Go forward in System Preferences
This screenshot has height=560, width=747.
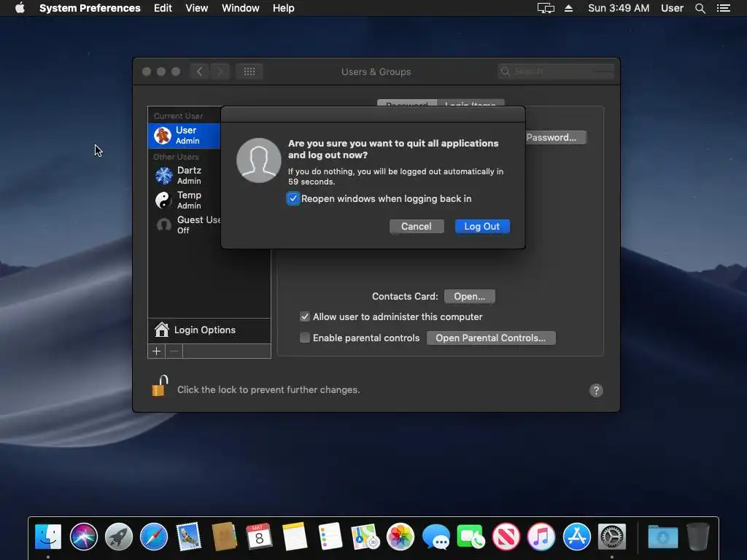(x=220, y=71)
